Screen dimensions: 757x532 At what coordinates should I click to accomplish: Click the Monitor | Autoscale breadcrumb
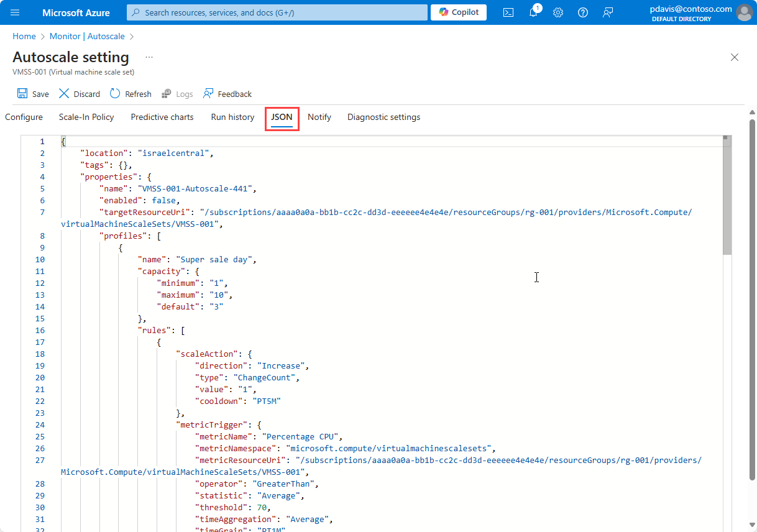[x=87, y=37]
